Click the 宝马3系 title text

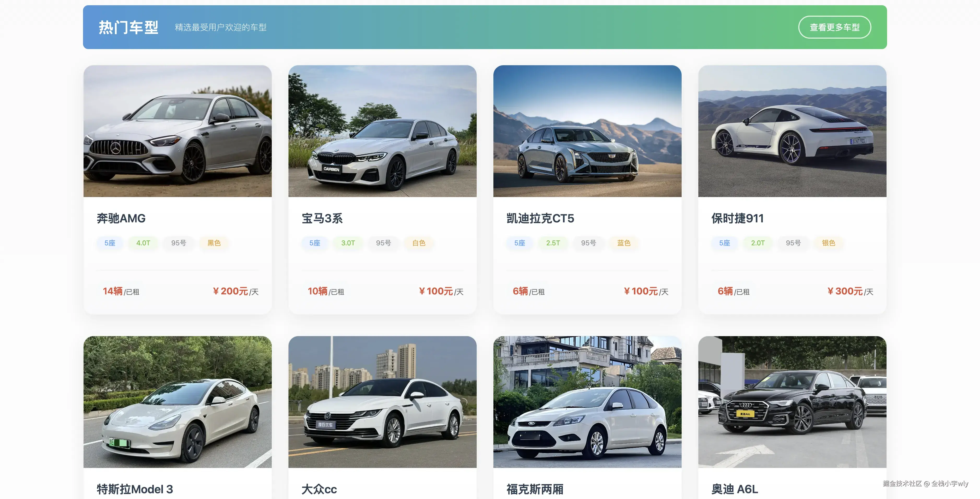coord(322,218)
